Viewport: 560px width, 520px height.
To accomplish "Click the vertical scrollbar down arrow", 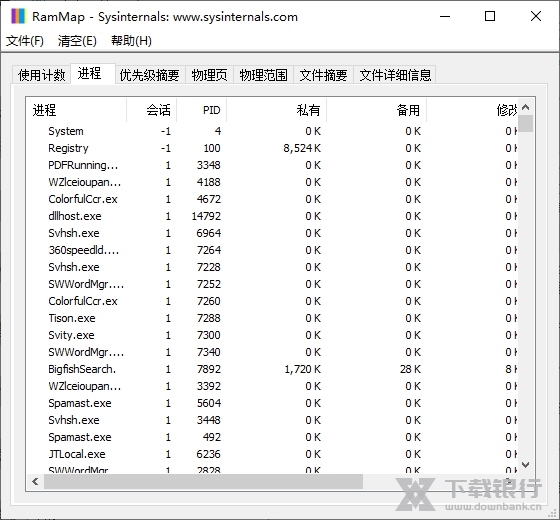I will (x=525, y=465).
